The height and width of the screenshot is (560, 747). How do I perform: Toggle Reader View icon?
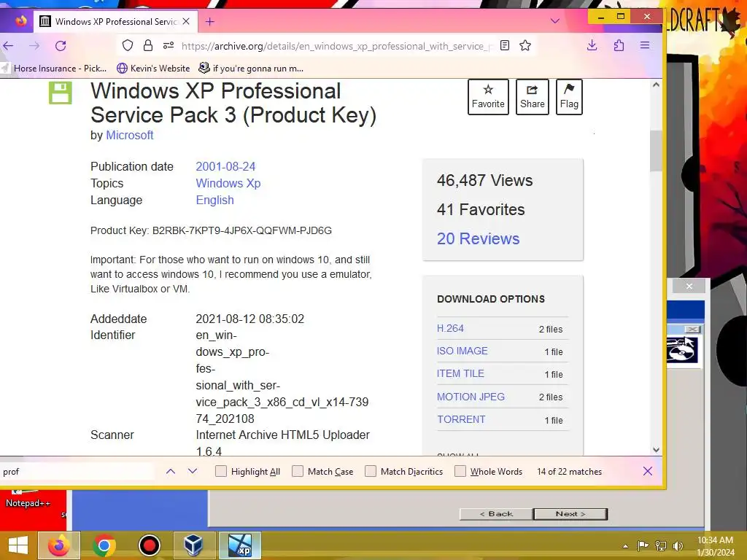505,46
